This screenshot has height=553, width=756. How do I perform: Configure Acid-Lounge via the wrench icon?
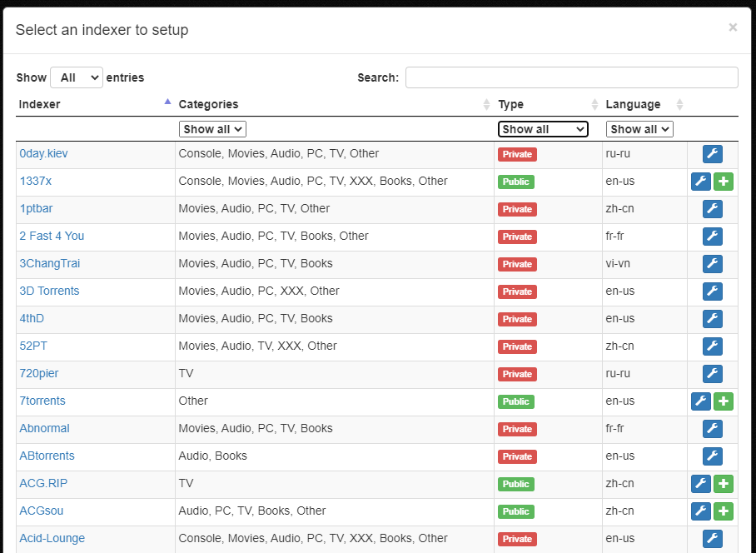pos(712,539)
